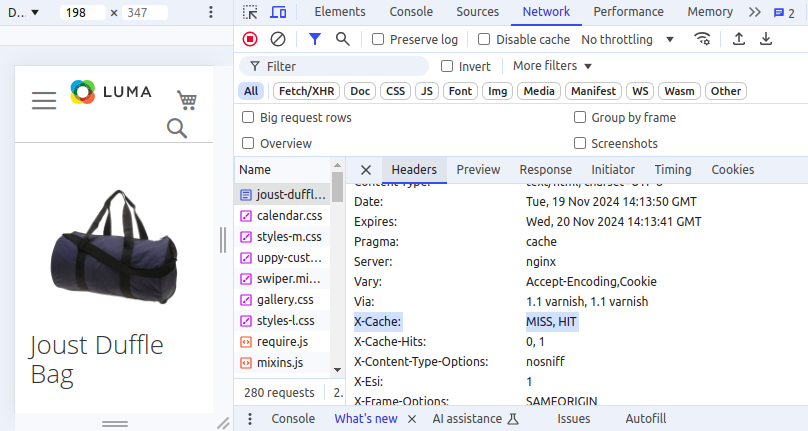Click the Name column header
This screenshot has width=808, height=431.
click(282, 170)
